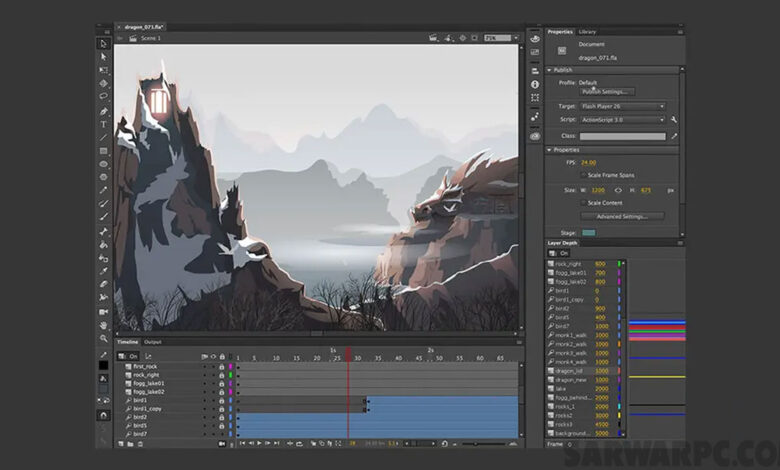Select the Hand tool

point(103,325)
